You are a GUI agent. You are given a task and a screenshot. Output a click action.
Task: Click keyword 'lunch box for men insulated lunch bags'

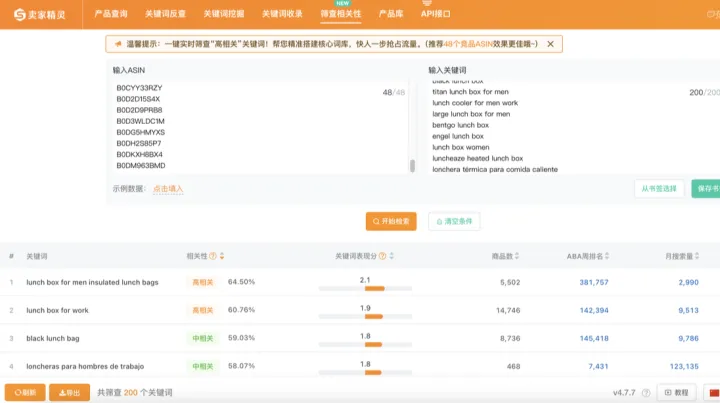pyautogui.click(x=92, y=282)
